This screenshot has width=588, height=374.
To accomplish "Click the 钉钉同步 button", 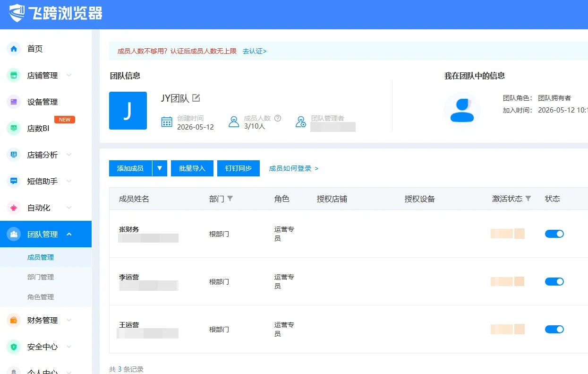I will point(239,168).
